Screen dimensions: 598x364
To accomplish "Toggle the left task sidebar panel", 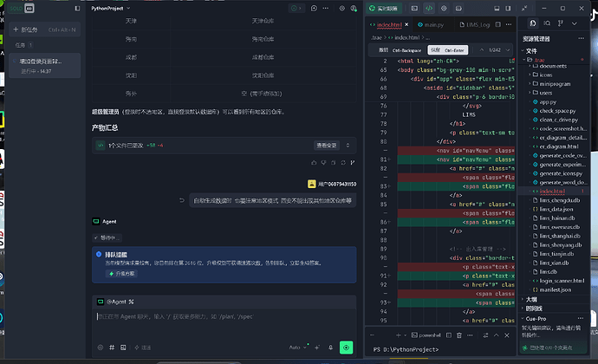I will [x=77, y=8].
